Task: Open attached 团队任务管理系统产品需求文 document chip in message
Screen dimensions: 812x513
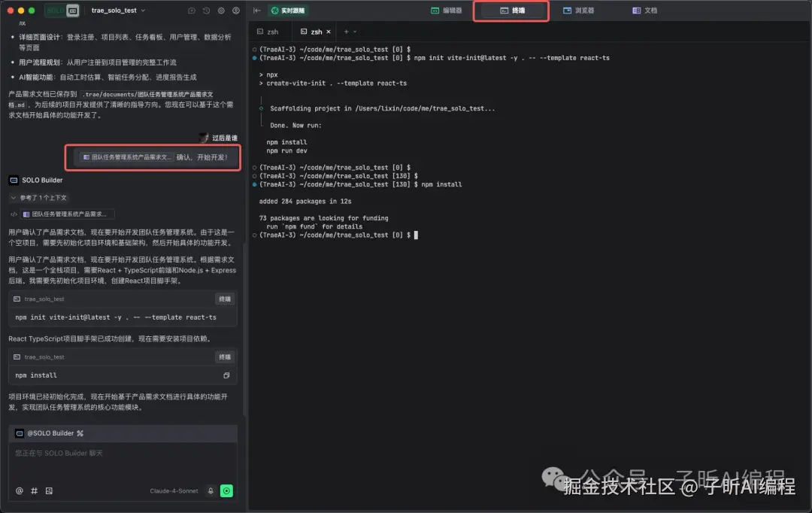Action: tap(126, 157)
